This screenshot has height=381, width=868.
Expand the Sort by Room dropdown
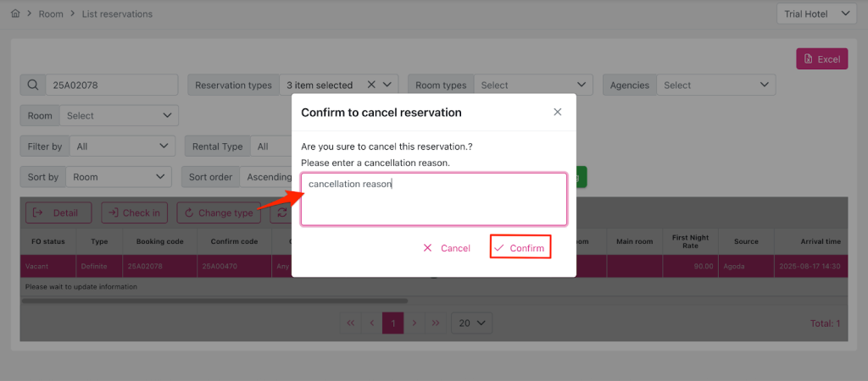click(119, 177)
